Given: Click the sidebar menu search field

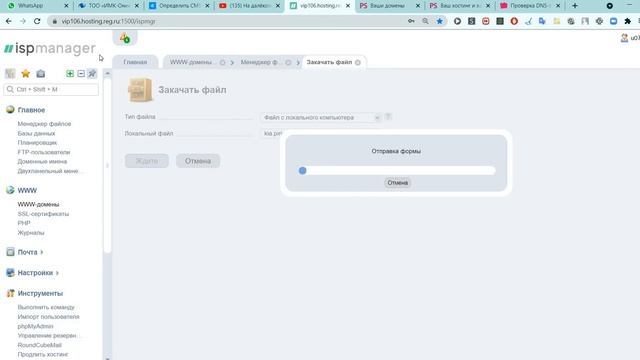Looking at the screenshot, I should point(51,89).
